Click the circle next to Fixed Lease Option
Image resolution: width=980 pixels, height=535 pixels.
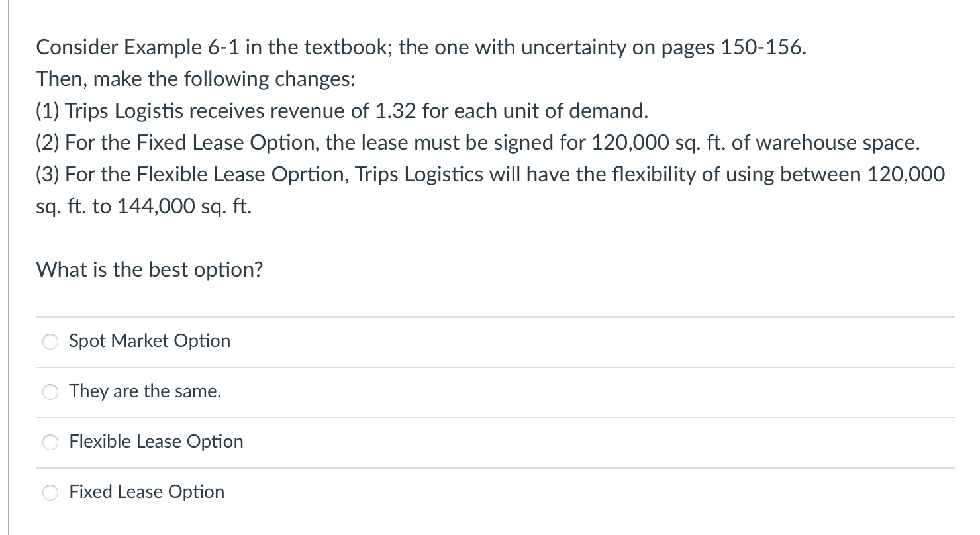tap(50, 493)
